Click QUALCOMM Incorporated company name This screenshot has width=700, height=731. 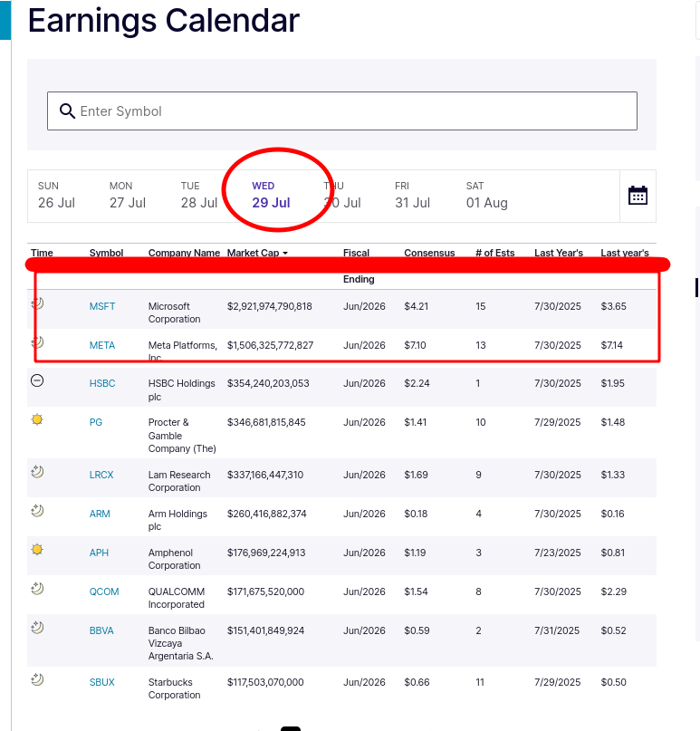tap(177, 598)
